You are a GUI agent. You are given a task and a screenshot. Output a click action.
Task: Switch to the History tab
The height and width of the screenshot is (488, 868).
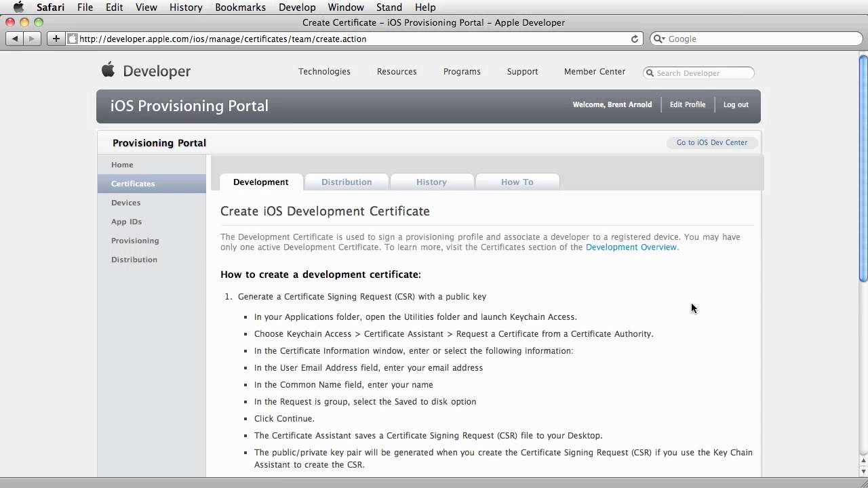coord(431,182)
